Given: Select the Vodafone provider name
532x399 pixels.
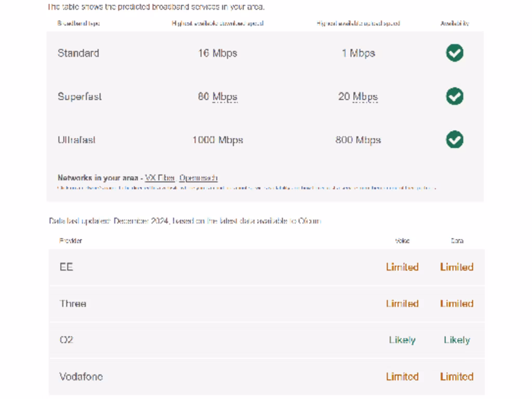Looking at the screenshot, I should 81,377.
